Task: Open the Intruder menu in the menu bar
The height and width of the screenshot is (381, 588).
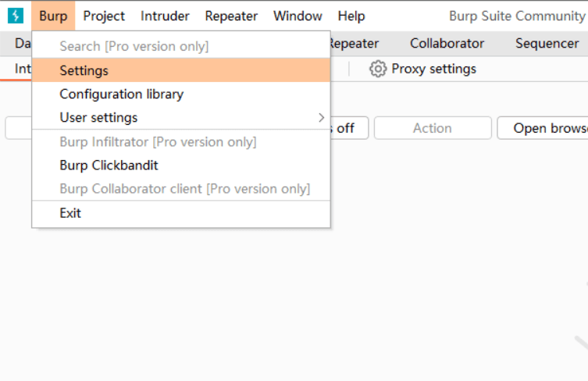Action: [x=165, y=16]
